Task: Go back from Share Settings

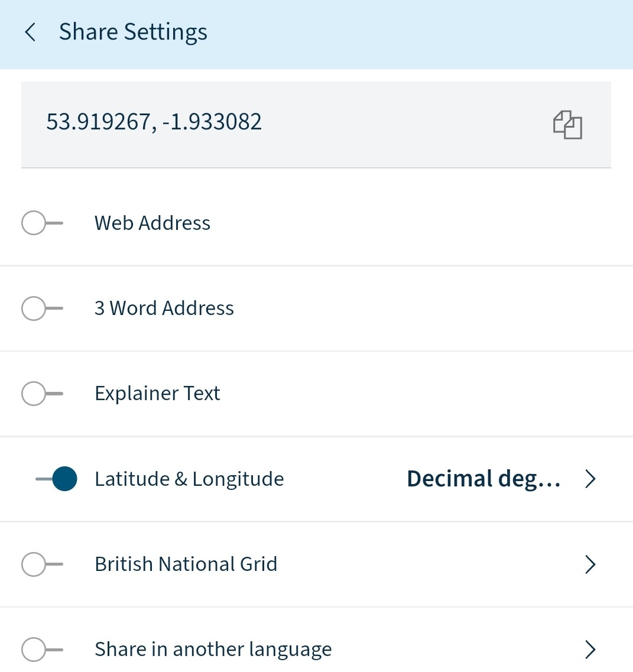Action: click(30, 33)
